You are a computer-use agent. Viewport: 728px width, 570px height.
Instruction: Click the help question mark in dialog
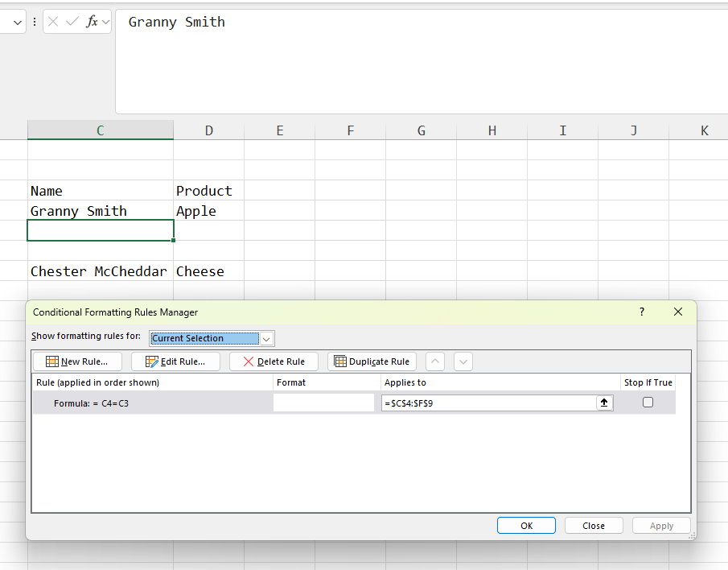coord(642,312)
